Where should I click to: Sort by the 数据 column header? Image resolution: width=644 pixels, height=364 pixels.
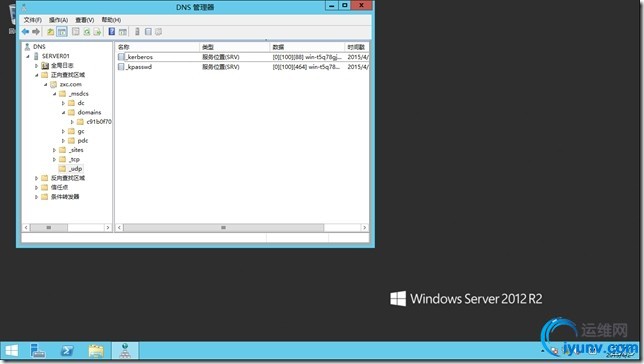pyautogui.click(x=308, y=47)
